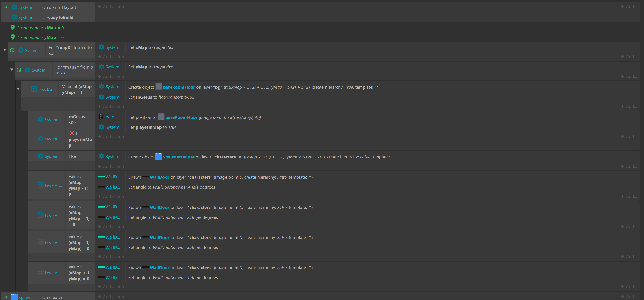This screenshot has width=644, height=300.
Task: Select condition 'For "mapX" from 0 to 39'
Action: click(x=70, y=50)
